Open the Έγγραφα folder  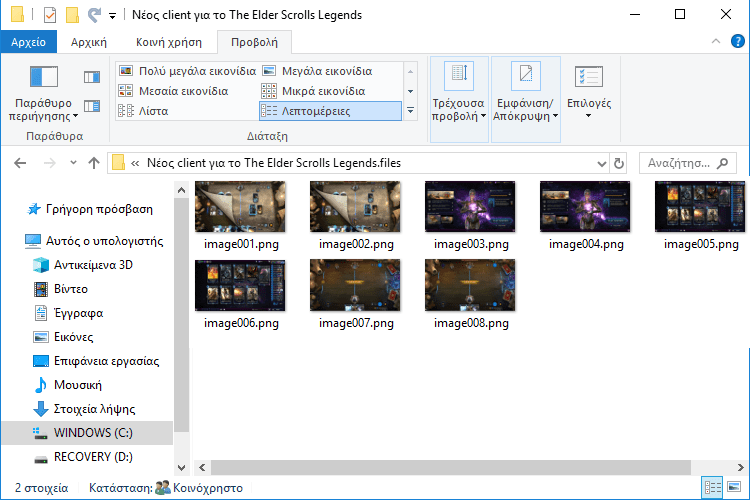pos(68,313)
